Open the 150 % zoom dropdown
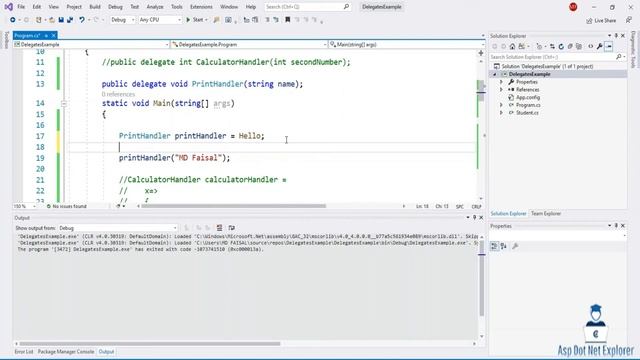The height and width of the screenshot is (360, 640). click(x=24, y=207)
